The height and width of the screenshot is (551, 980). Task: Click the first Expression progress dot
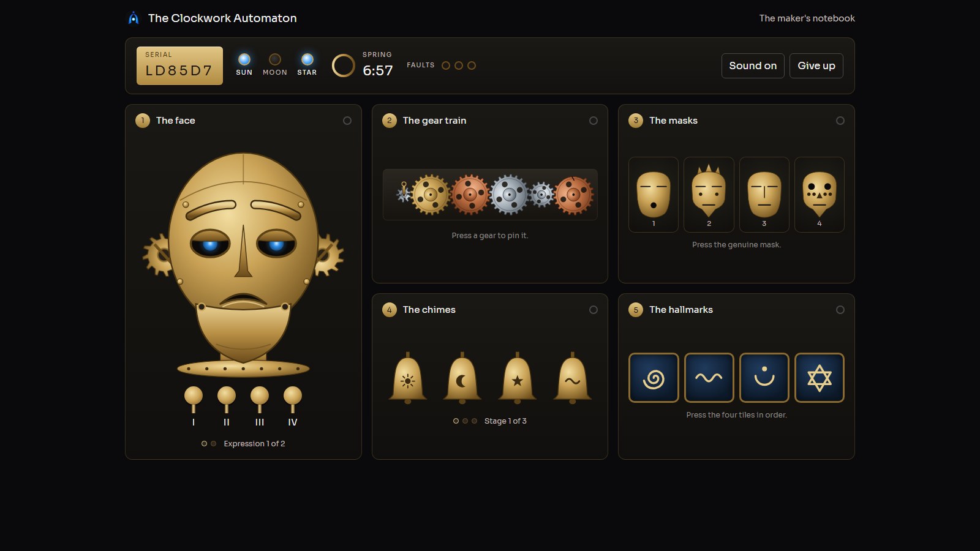click(204, 444)
